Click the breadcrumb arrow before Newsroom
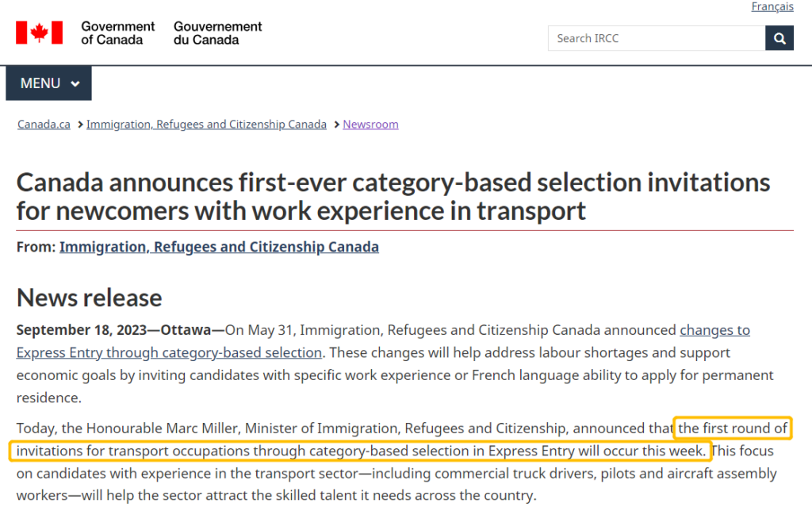812x511 pixels. 336,125
